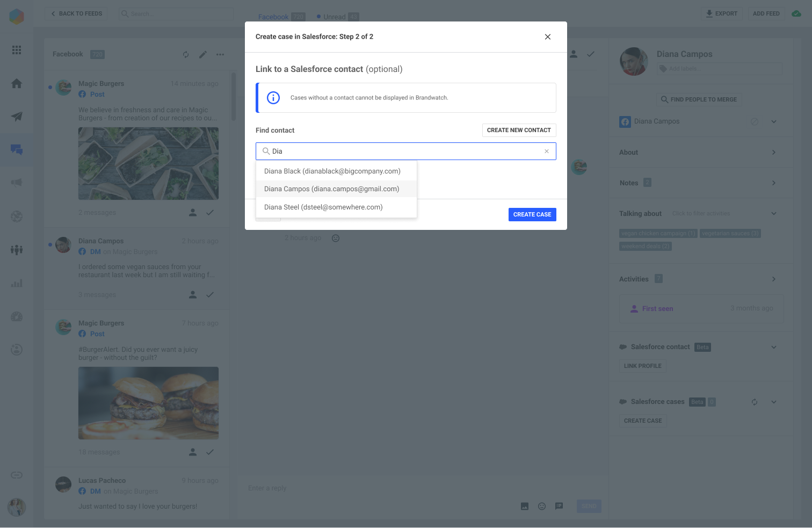Open Lucas Pacheco's DM in the feed
This screenshot has height=528, width=812.
click(137, 494)
